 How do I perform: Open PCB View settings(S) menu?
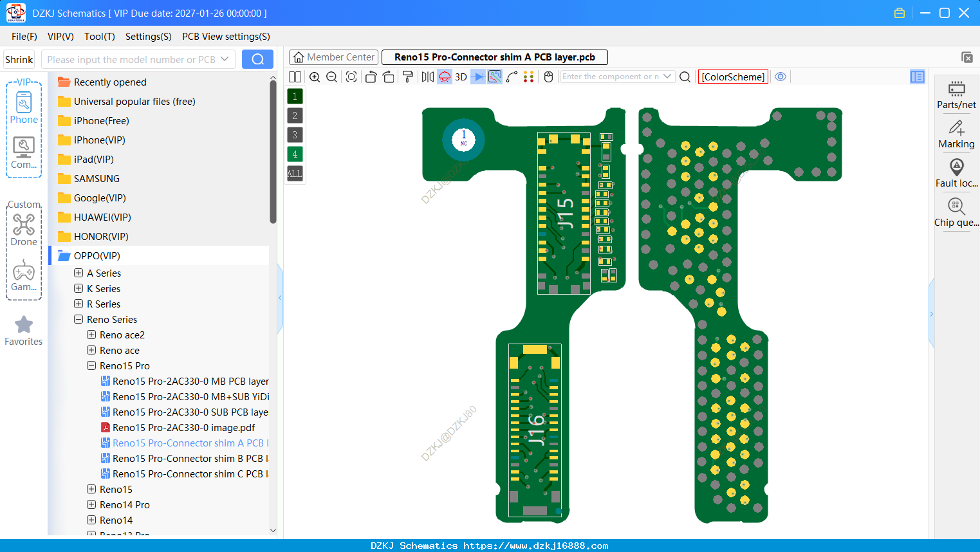226,37
